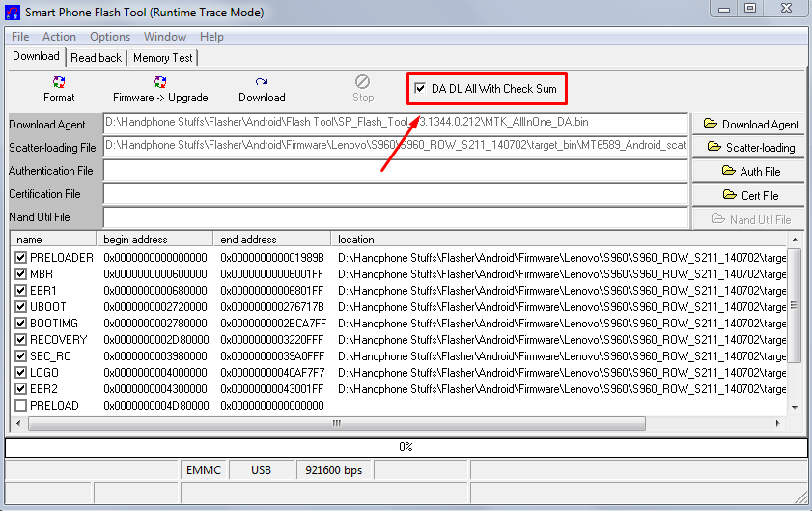
Task: Click the Download arrow toolbar icon
Action: point(262,82)
